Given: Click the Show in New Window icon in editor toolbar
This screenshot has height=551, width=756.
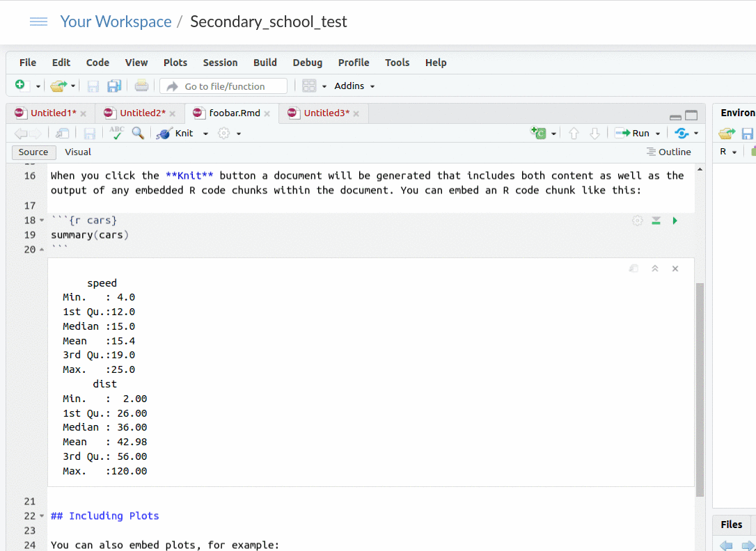Looking at the screenshot, I should [x=62, y=134].
